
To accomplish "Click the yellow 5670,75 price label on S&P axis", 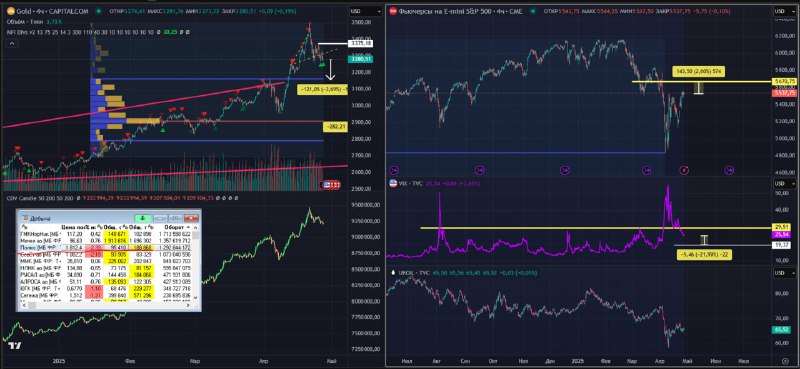I will [x=786, y=81].
